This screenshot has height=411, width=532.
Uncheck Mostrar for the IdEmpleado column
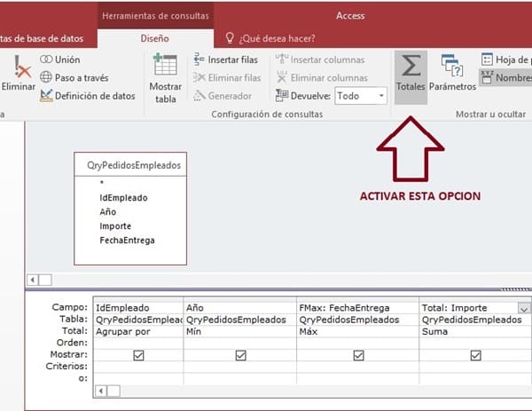click(137, 355)
